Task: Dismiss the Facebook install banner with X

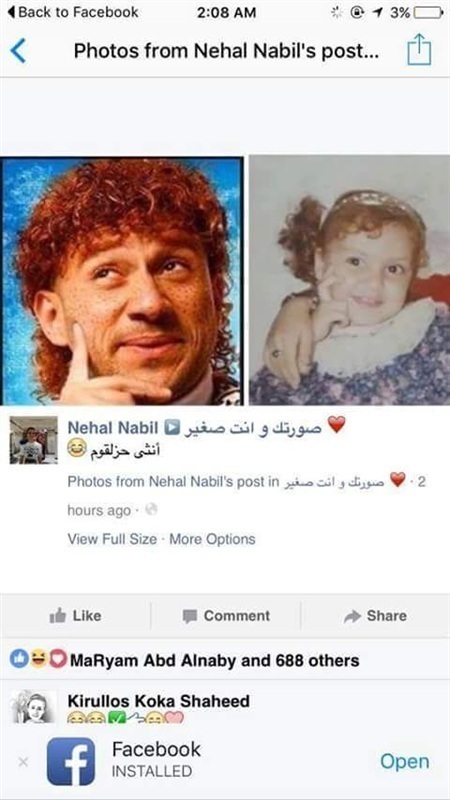Action: tap(23, 762)
